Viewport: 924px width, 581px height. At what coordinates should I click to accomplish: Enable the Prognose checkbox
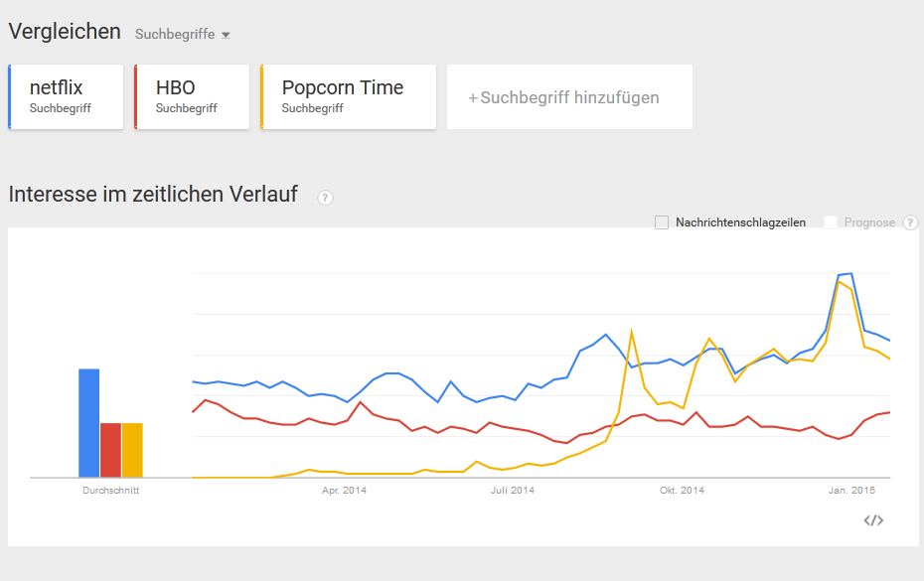point(831,222)
